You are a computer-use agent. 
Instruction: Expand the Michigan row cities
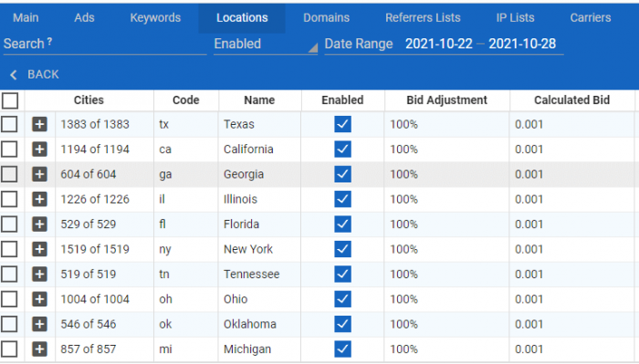tap(39, 348)
